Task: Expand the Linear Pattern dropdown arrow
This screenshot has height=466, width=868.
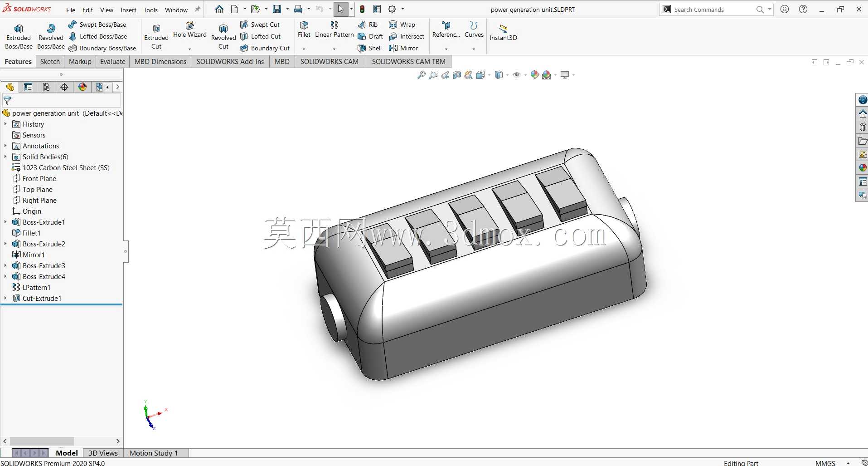Action: (x=334, y=49)
